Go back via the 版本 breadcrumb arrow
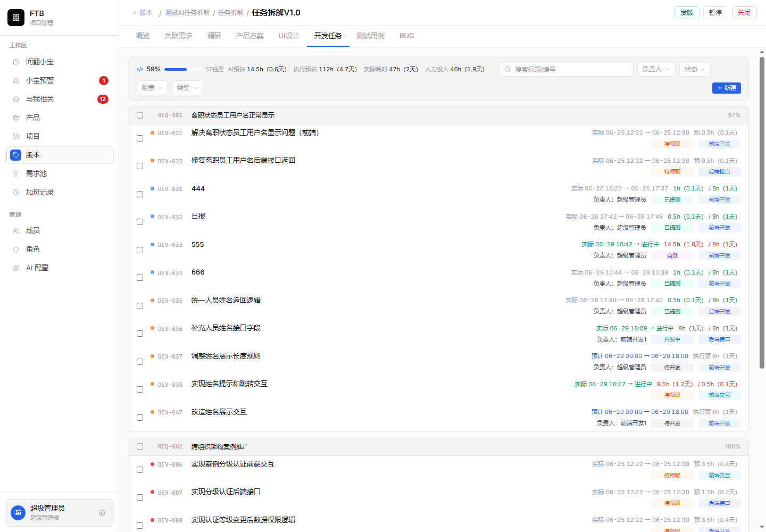This screenshot has height=532, width=766. tap(143, 13)
